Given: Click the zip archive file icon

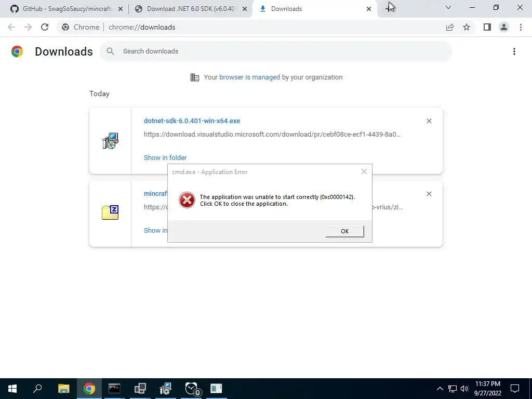Looking at the screenshot, I should pyautogui.click(x=110, y=212).
